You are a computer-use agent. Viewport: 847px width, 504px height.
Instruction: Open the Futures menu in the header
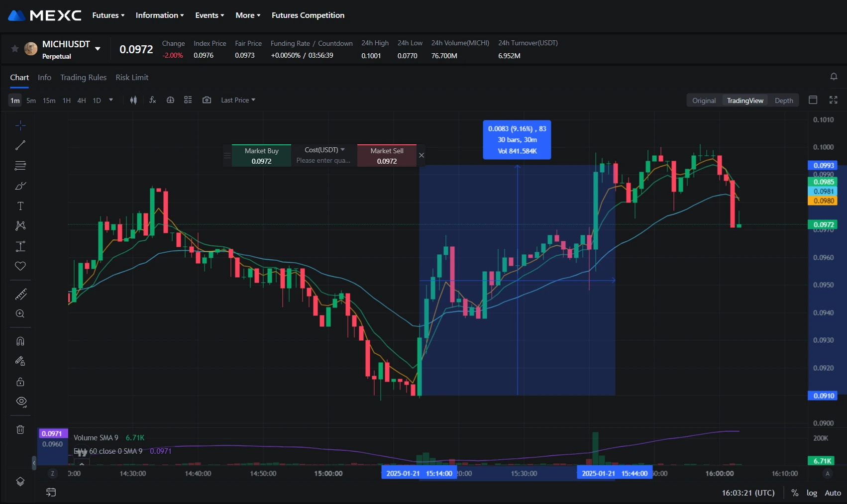(x=108, y=15)
